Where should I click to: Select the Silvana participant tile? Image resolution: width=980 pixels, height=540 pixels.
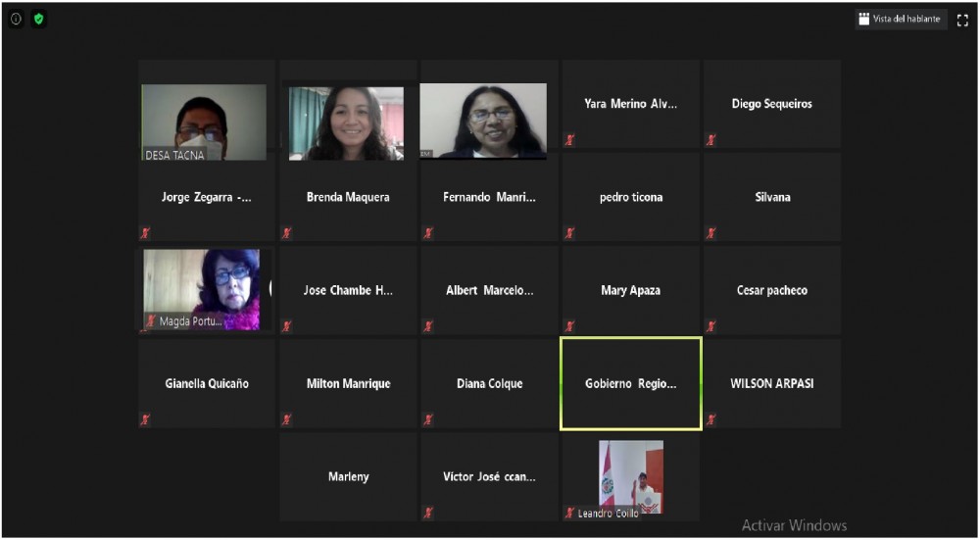pos(772,197)
